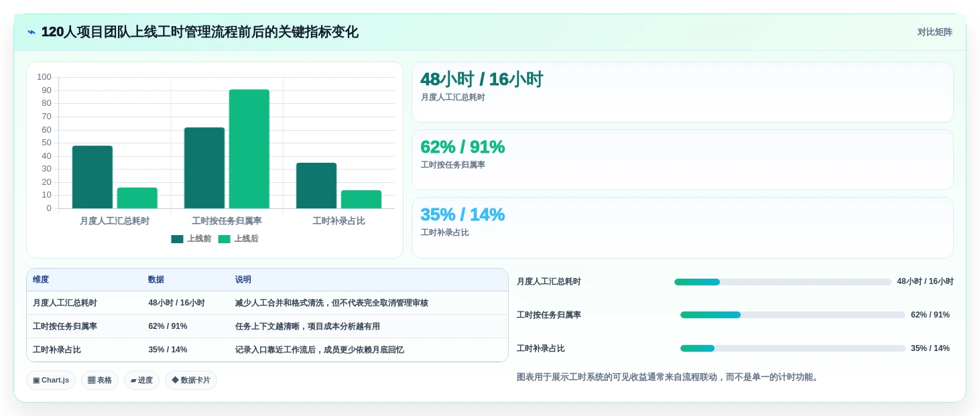Click the 上线前 bar for 工时按任务归属率
This screenshot has height=416, width=980.
click(x=204, y=168)
